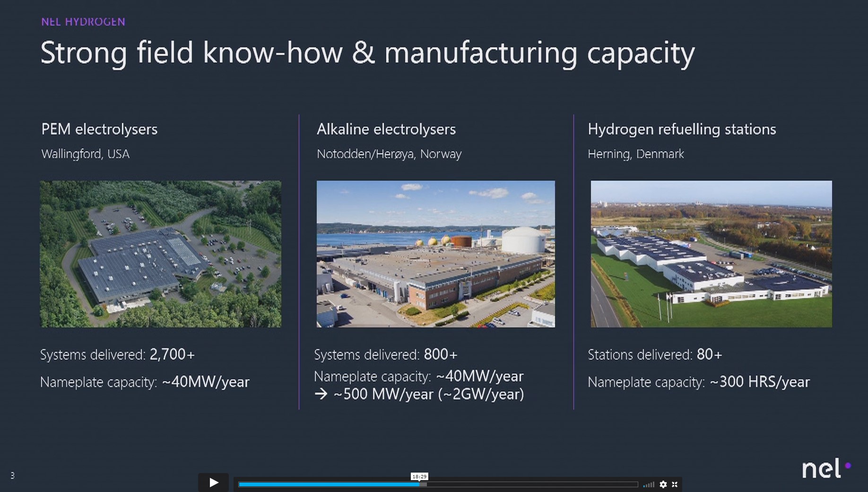Click the slide number 3

point(12,475)
